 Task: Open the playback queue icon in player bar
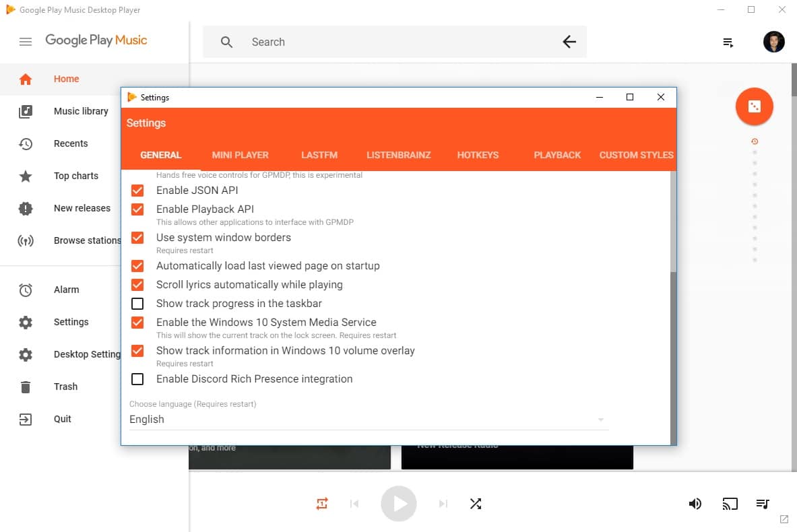(763, 504)
